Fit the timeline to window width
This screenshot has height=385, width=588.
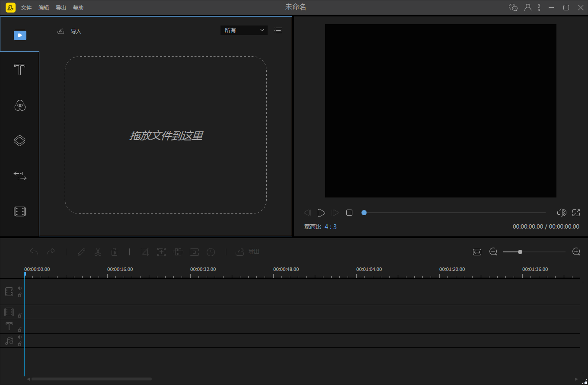477,252
